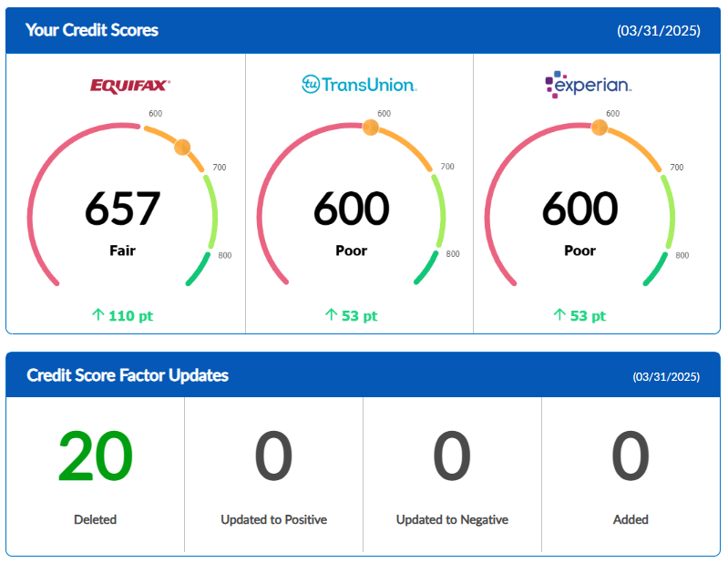Click the 800 tick on Experian gauge
This screenshot has height=563, width=728.
click(682, 255)
